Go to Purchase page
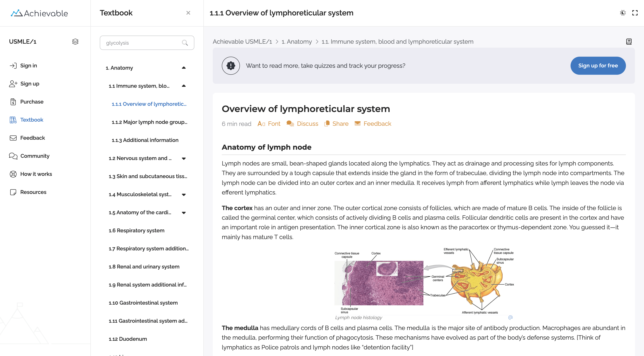Viewport: 644px width, 356px height. (x=32, y=102)
